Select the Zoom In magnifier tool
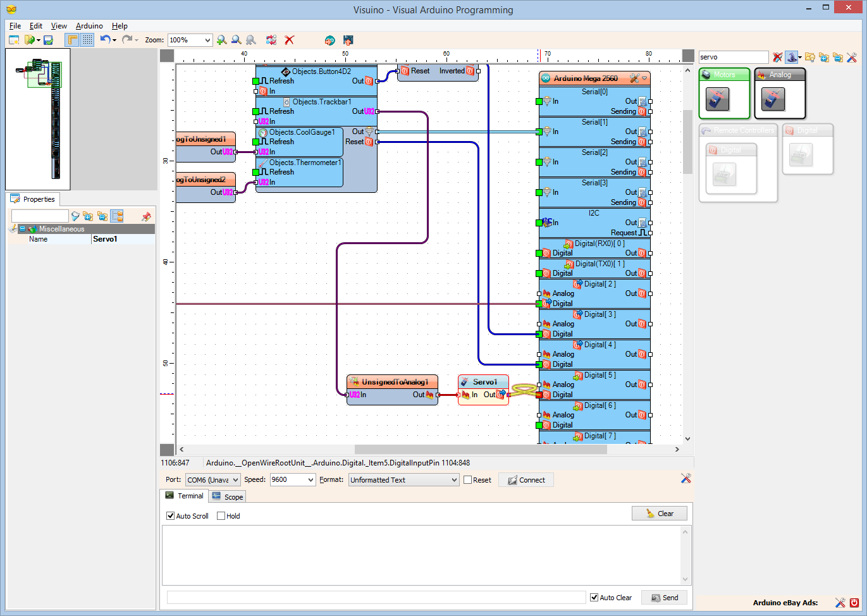This screenshot has width=867, height=616. tap(221, 40)
